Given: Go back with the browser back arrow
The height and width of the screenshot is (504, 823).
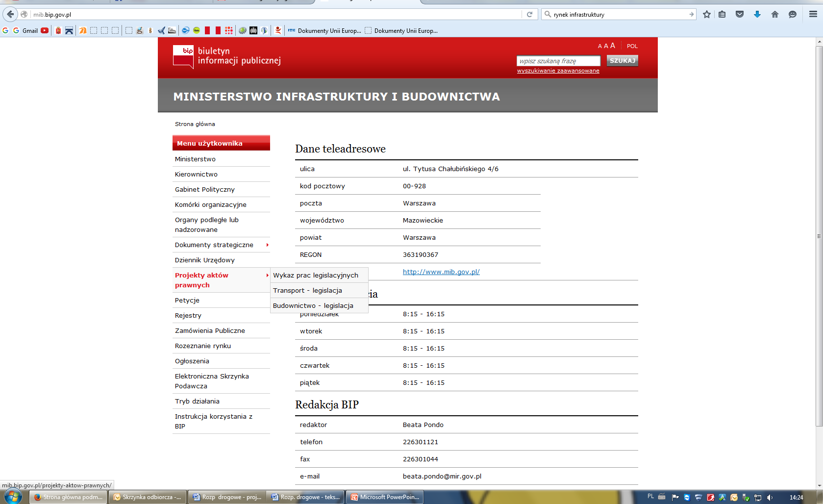Looking at the screenshot, I should click(x=10, y=14).
